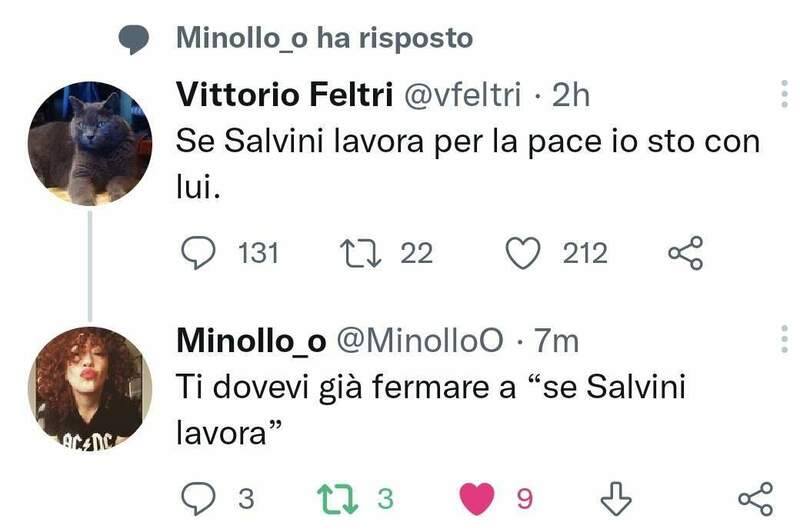Open more options for Minollo_o's tweet
Image resolution: width=800 pixels, height=532 pixels.
click(x=783, y=340)
